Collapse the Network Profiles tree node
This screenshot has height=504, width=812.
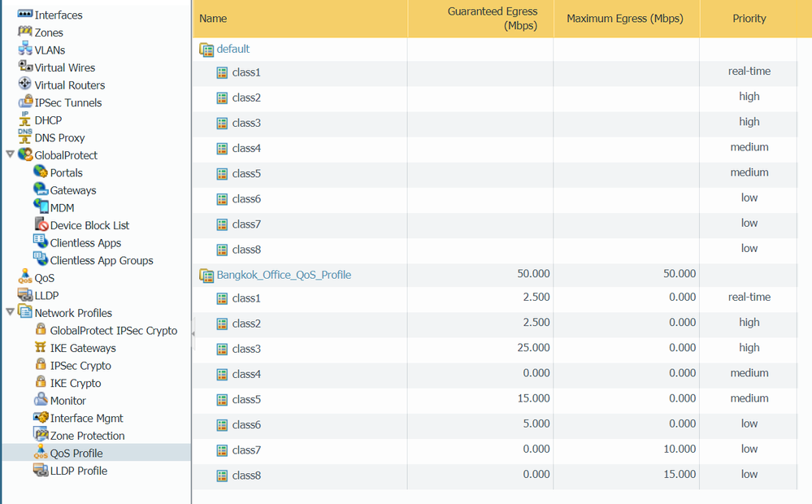pos(10,312)
